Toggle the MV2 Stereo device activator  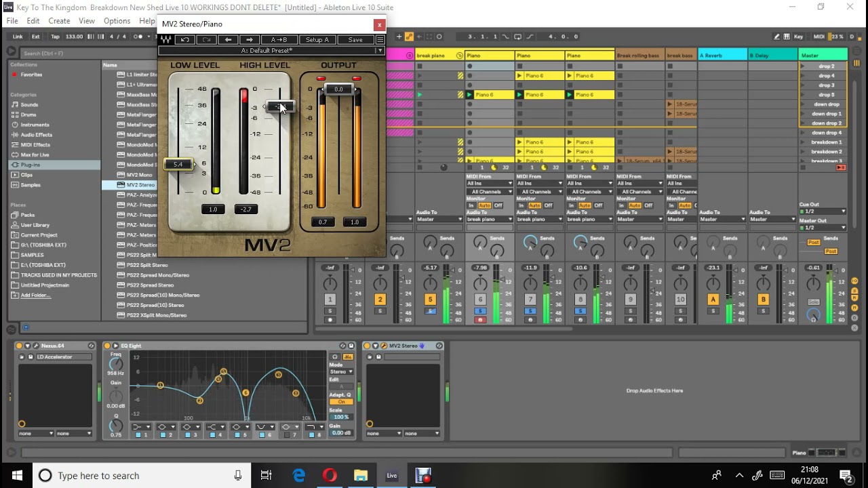(x=367, y=346)
